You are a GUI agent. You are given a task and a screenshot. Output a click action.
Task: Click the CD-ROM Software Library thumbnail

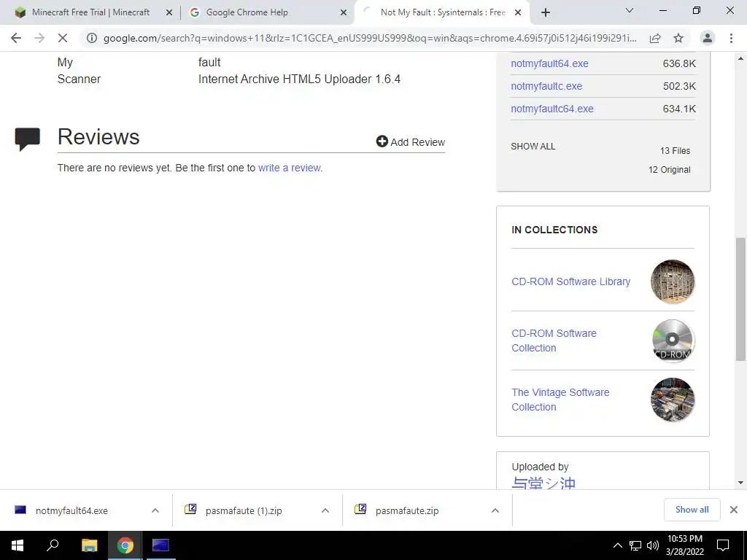[672, 281]
